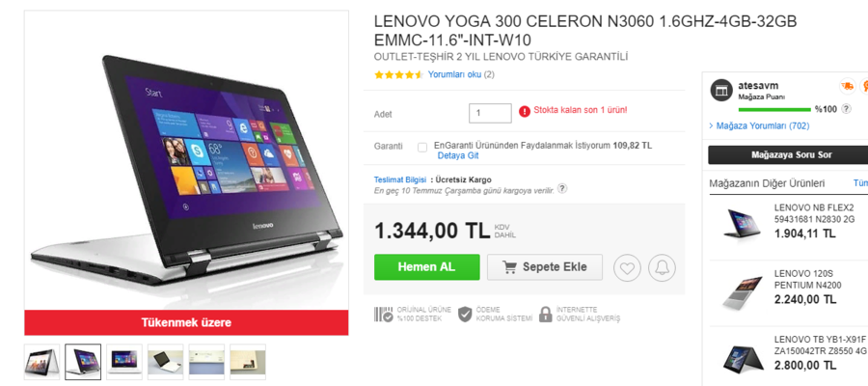Click help icon beside %100 store score
Screen dimensions: 868x386
(x=846, y=109)
